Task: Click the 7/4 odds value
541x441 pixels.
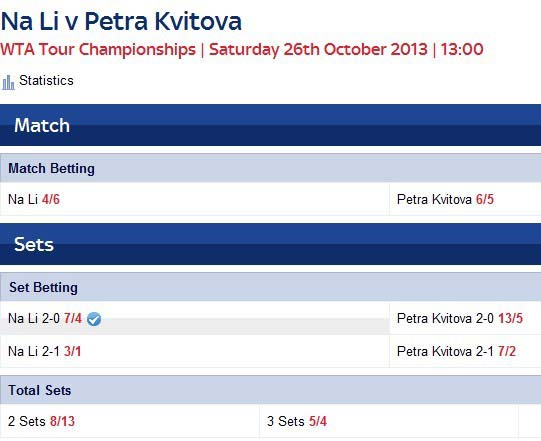Action: [73, 318]
